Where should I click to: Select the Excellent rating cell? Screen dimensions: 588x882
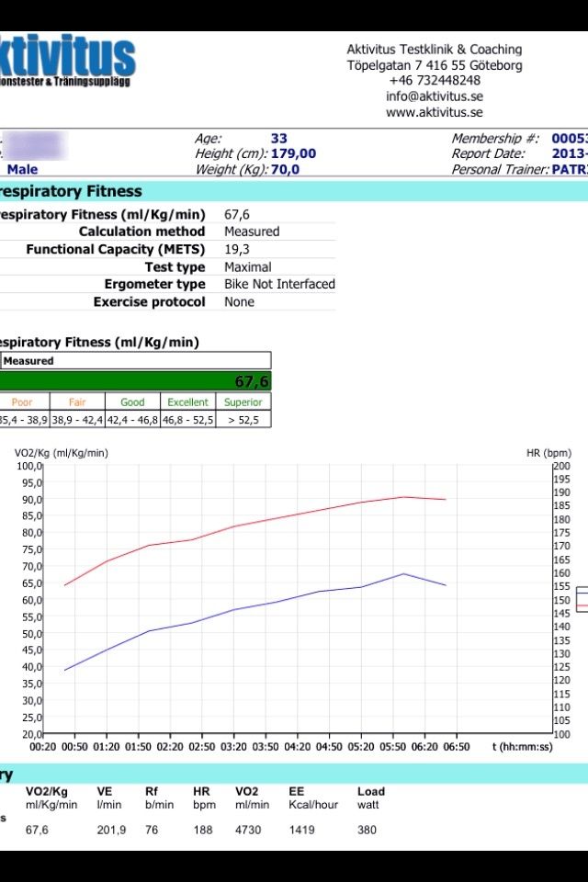tap(187, 402)
